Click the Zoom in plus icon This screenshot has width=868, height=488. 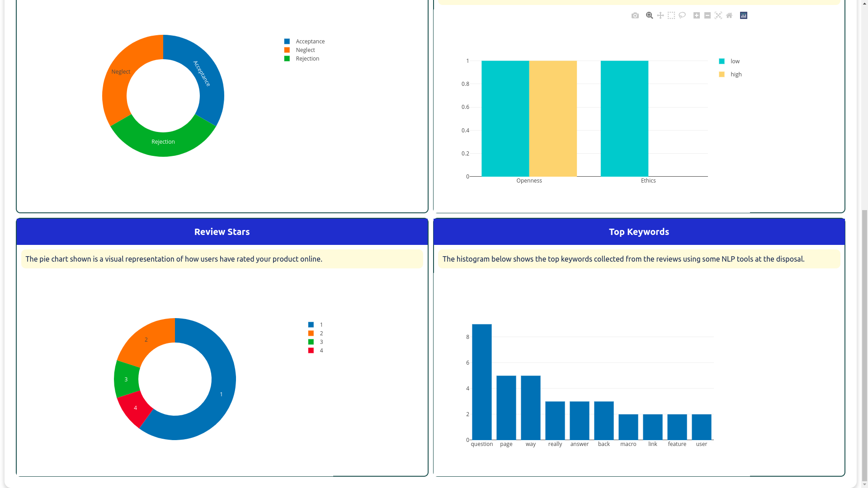[697, 16]
